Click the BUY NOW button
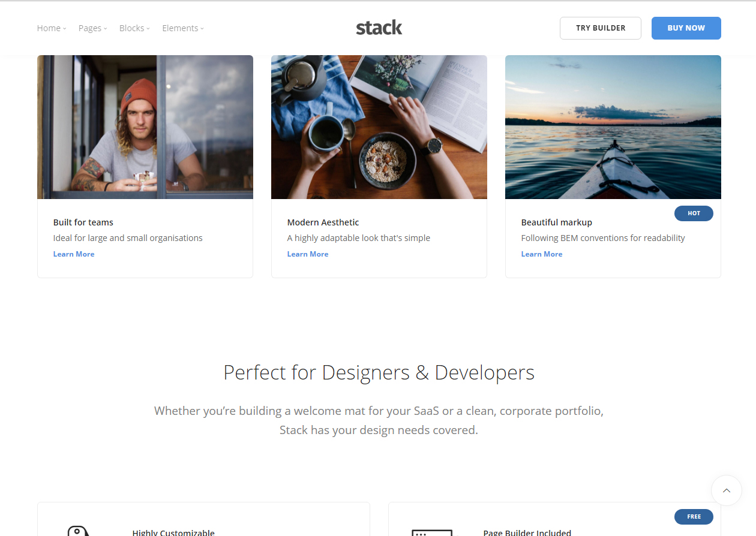Image resolution: width=756 pixels, height=536 pixels. coord(686,28)
